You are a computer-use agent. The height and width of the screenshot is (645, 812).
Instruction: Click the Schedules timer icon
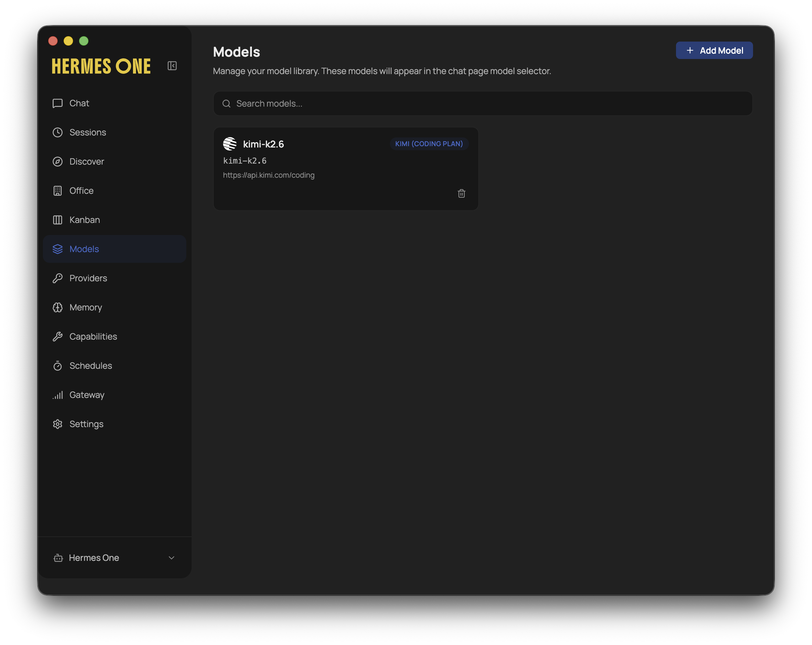point(58,366)
